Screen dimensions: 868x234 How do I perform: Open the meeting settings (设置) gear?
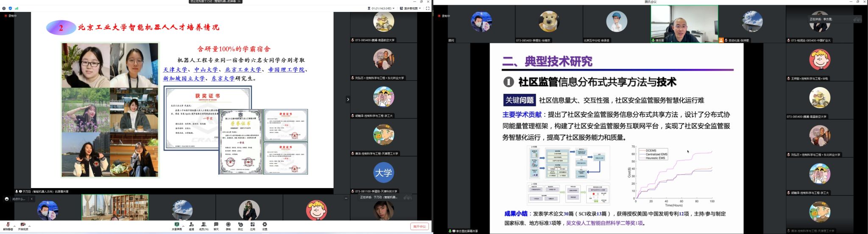pyautogui.click(x=265, y=225)
